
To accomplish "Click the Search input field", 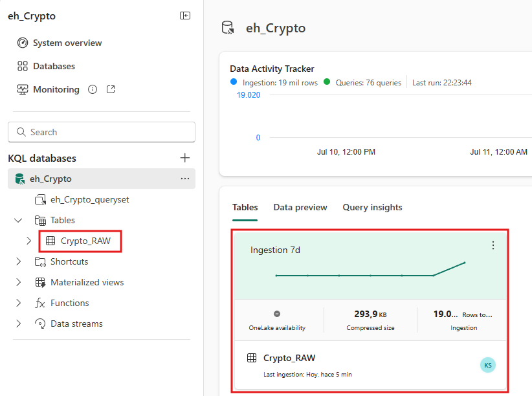I will [102, 132].
